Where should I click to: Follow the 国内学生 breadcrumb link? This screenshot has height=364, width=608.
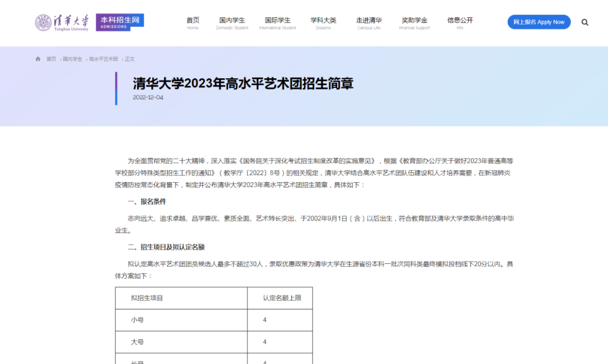point(73,59)
